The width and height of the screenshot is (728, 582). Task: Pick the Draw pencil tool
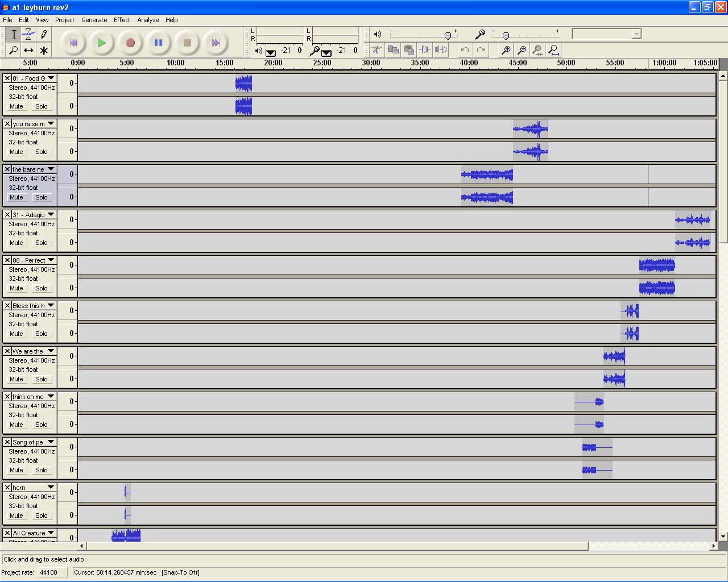coord(44,35)
